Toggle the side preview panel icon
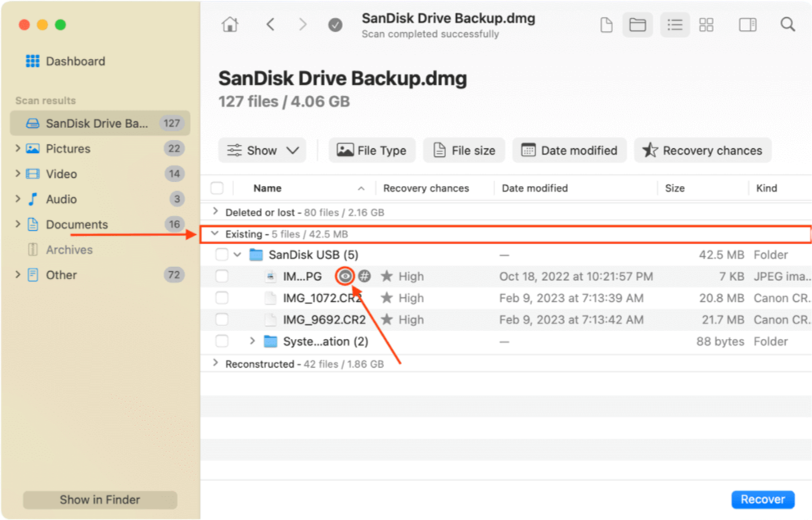Image resolution: width=812 pixels, height=520 pixels. (747, 25)
